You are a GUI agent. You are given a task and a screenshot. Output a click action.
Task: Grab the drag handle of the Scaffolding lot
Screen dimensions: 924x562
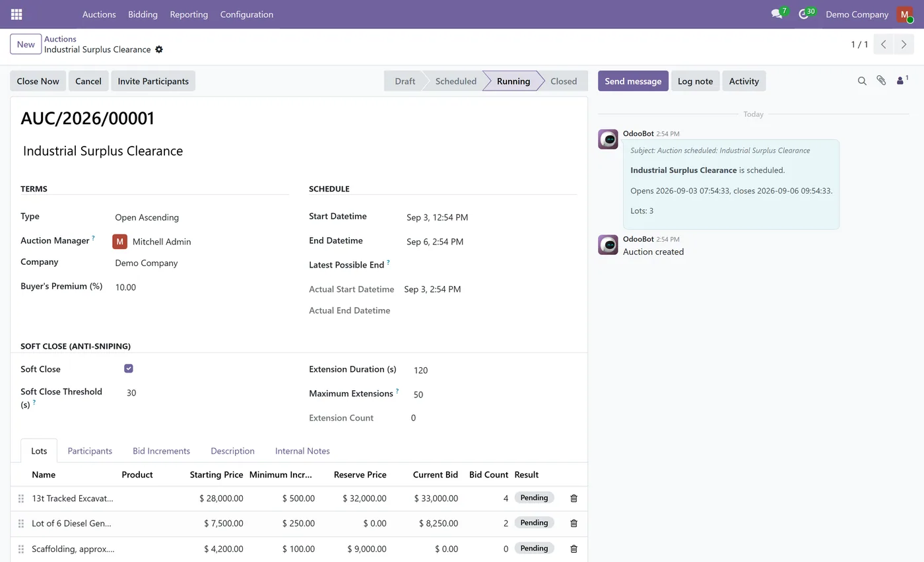[x=21, y=549]
